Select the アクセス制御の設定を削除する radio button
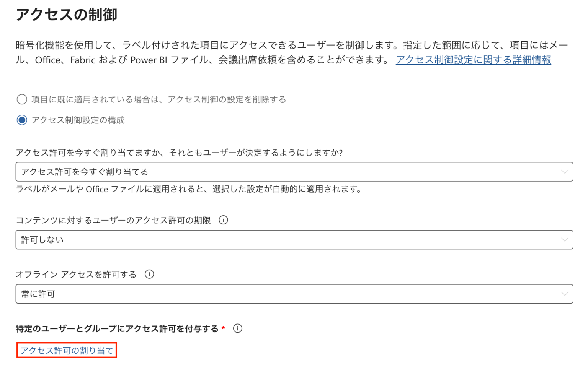 (x=22, y=99)
